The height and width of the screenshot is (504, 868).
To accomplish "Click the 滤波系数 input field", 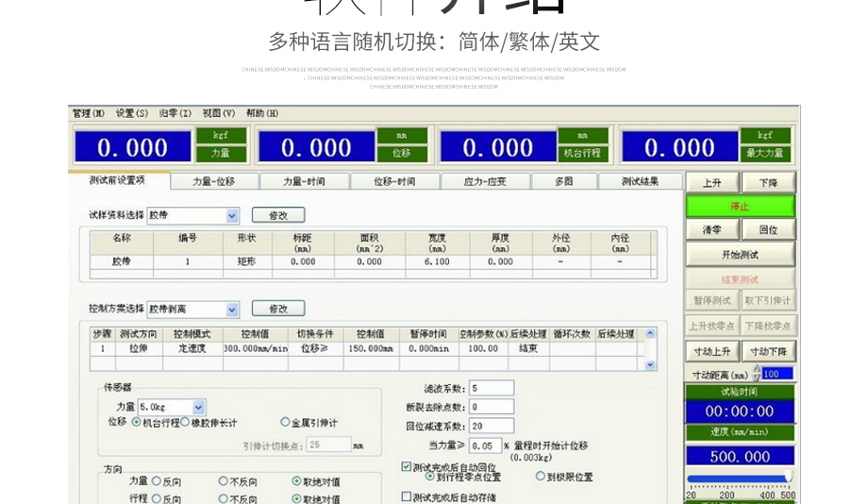I will (491, 388).
